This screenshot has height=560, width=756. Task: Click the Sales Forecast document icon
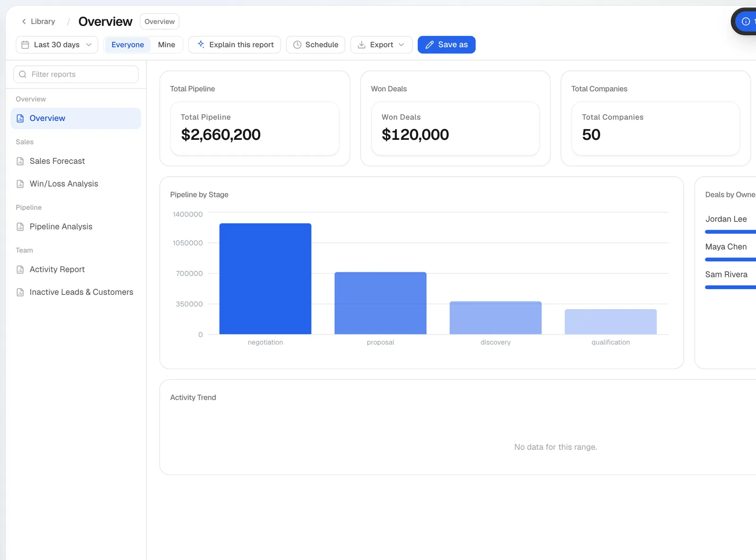coord(20,161)
